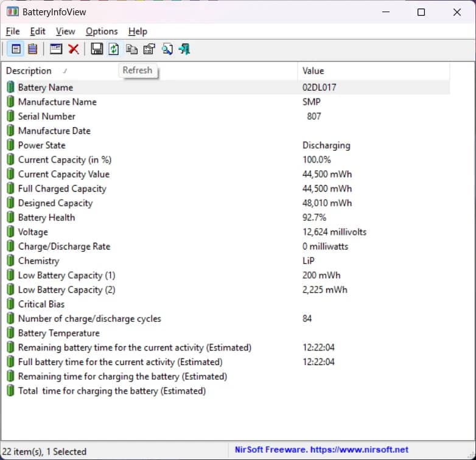Click the BatteryInfoView app icon in the title bar

coord(12,12)
